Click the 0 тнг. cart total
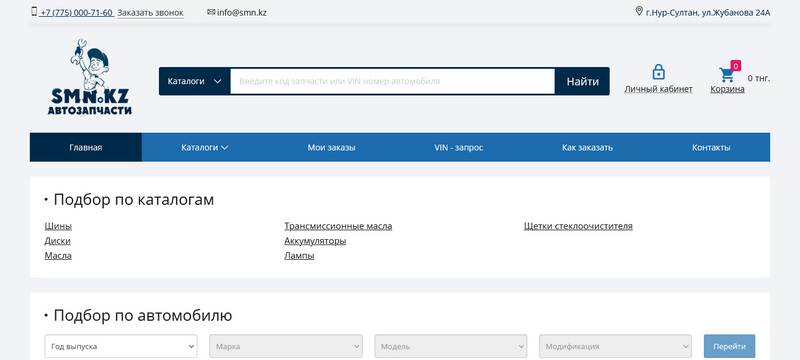800x360 pixels. [759, 78]
